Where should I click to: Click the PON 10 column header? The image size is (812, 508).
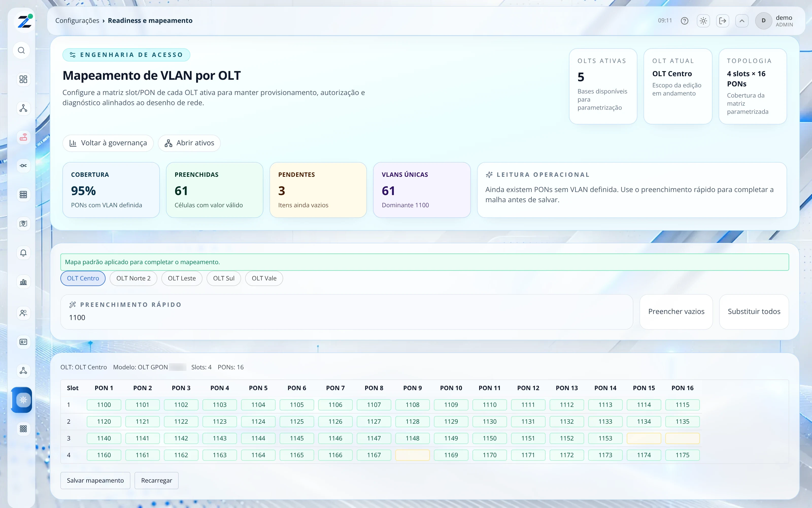pos(451,388)
